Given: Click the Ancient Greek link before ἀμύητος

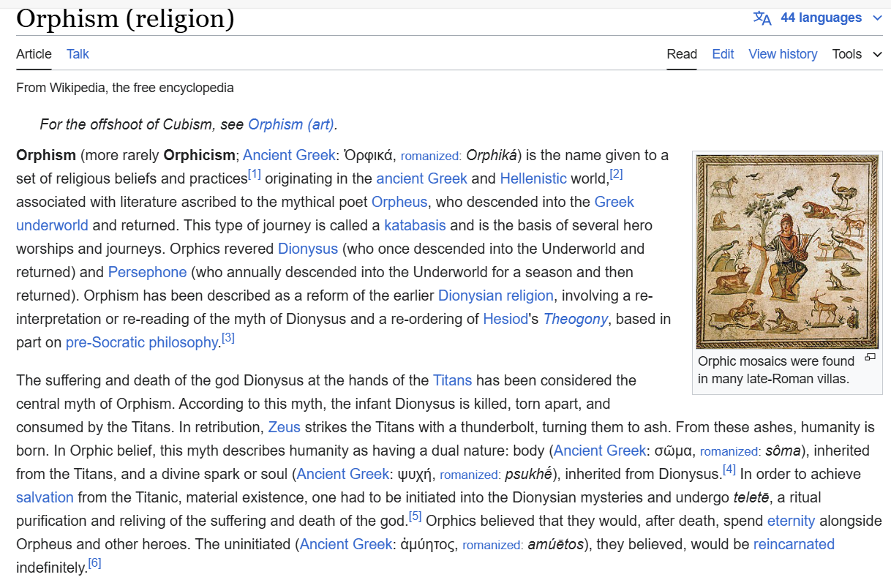Looking at the screenshot, I should coord(346,544).
